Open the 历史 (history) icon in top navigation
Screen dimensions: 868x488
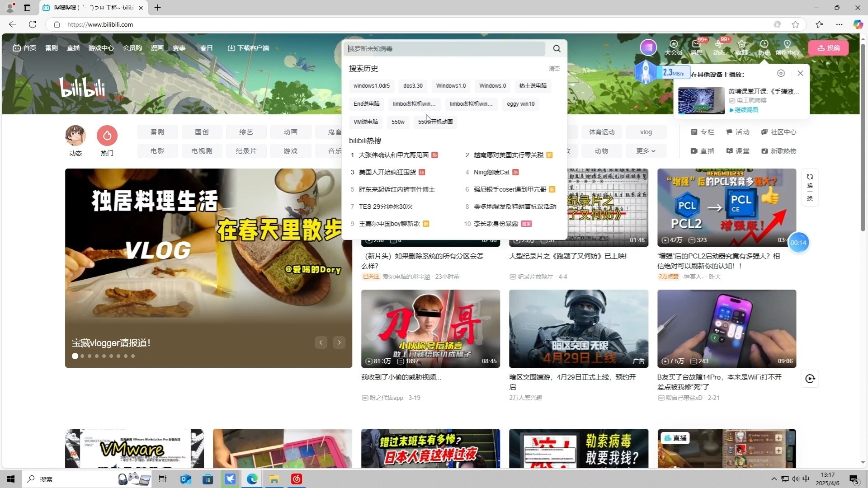(x=764, y=47)
